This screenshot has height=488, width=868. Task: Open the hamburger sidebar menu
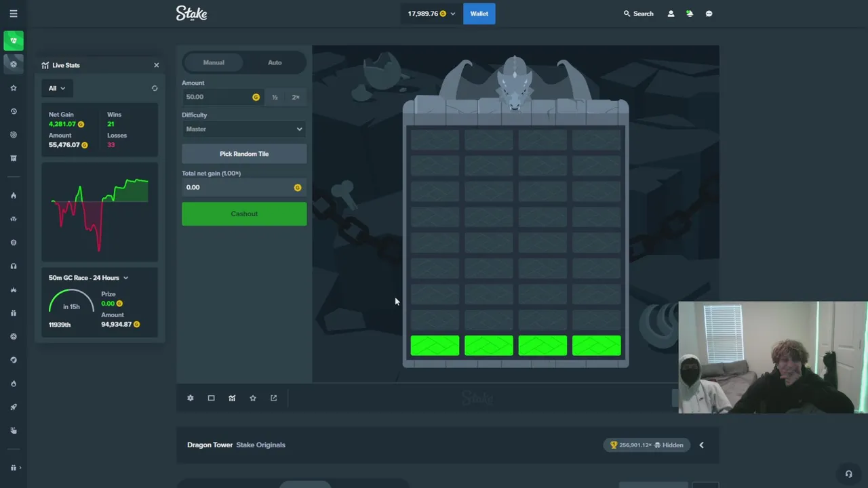pos(14,14)
